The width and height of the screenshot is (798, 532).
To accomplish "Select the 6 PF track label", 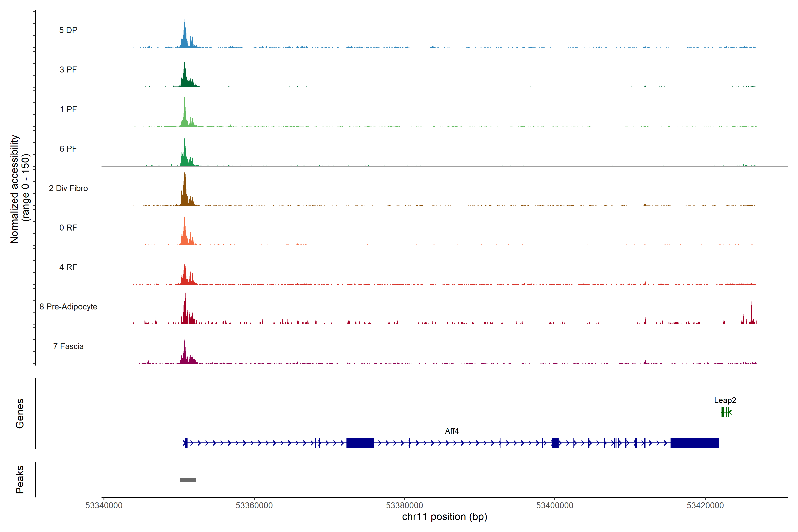I will (68, 149).
